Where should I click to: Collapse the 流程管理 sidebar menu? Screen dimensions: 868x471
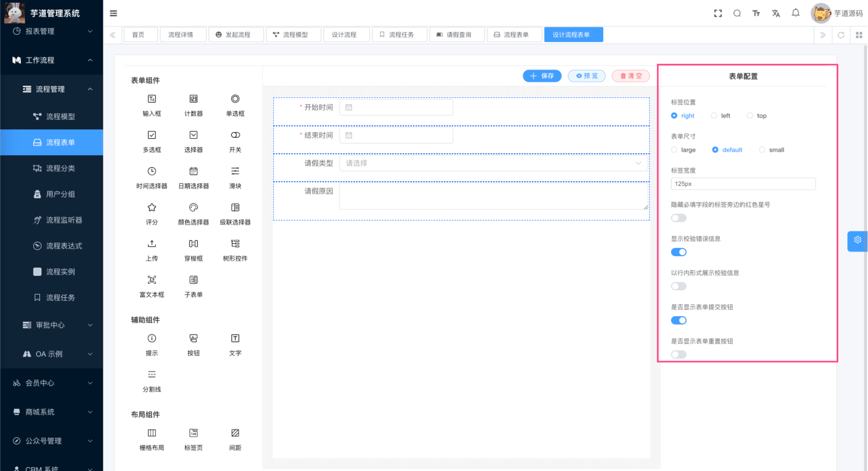52,89
